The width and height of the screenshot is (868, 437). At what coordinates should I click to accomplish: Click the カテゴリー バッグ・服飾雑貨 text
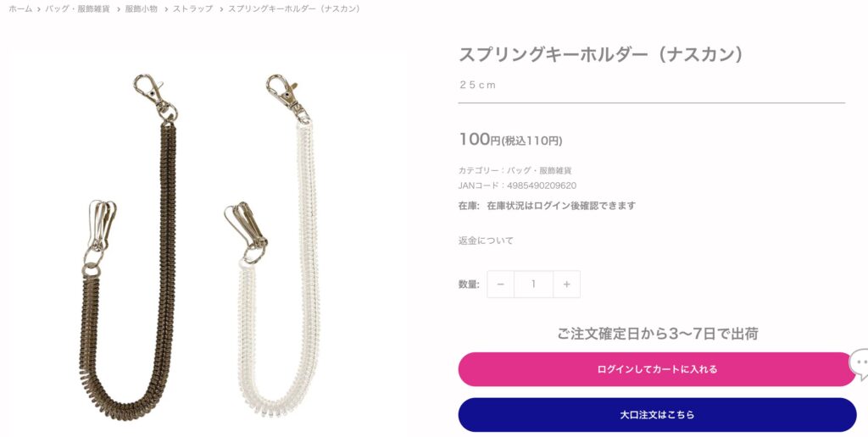coord(515,170)
